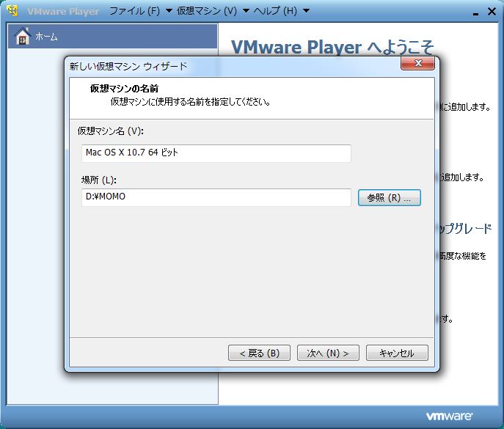The image size is (504, 429).
Task: Click the 仮想マシン名 text field
Action: coord(216,153)
